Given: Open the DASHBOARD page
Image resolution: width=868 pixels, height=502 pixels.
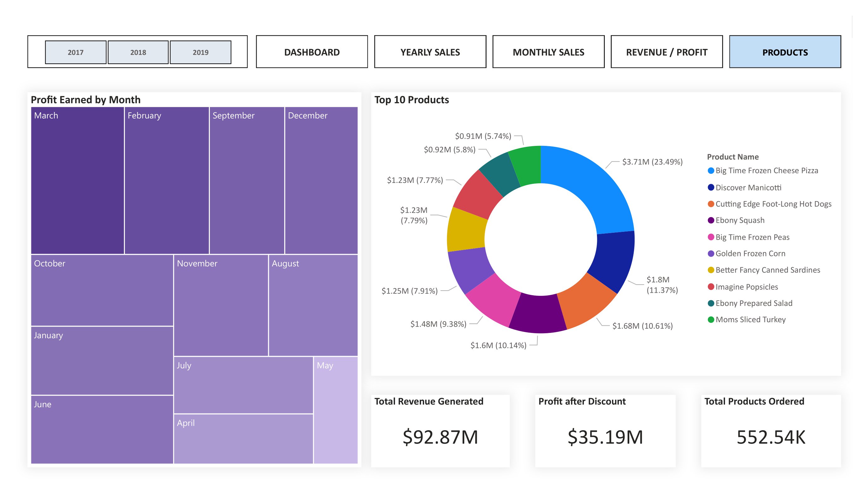Looking at the screenshot, I should [x=312, y=52].
